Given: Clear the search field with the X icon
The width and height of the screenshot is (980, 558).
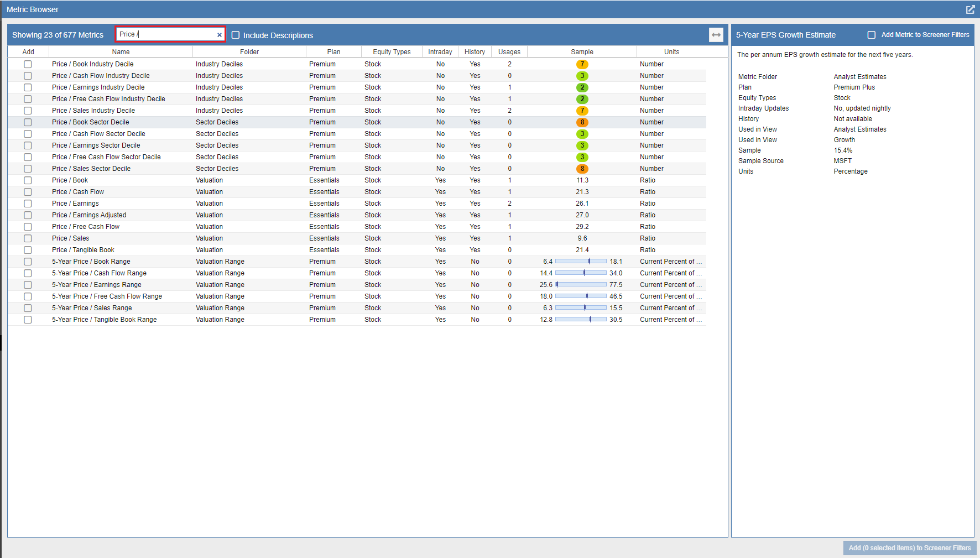Looking at the screenshot, I should 220,35.
